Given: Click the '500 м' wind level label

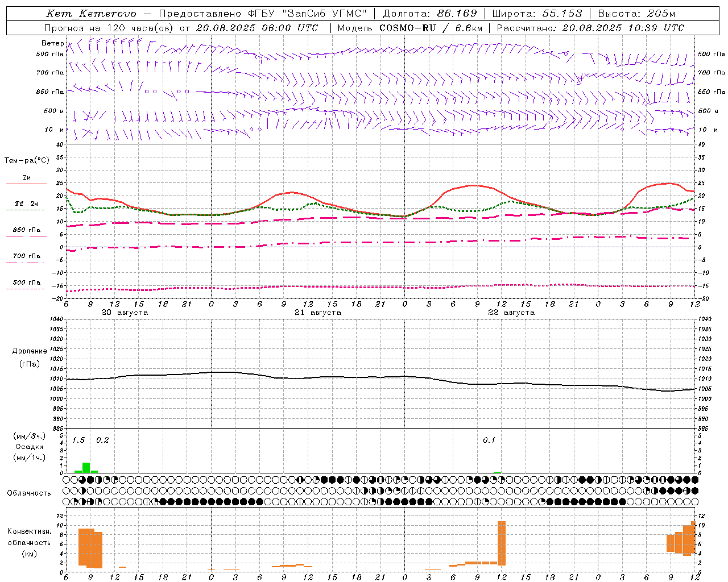Looking at the screenshot, I should click(54, 111).
